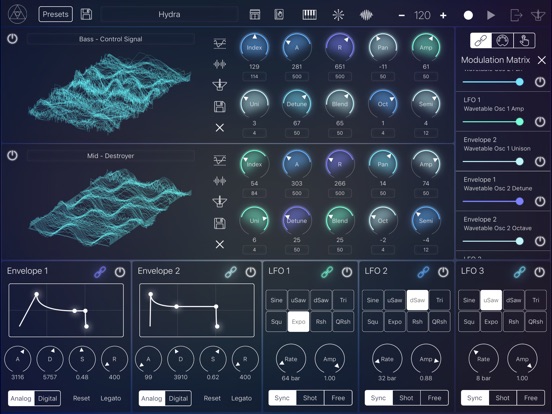Open filter curve icon for Mid oscillator

[x=220, y=160]
